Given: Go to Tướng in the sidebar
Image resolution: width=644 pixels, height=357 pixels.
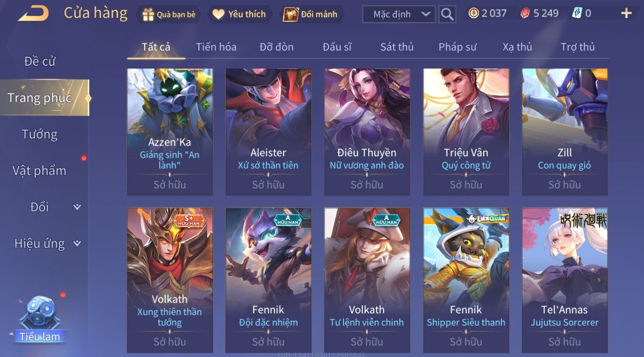Looking at the screenshot, I should [x=39, y=135].
